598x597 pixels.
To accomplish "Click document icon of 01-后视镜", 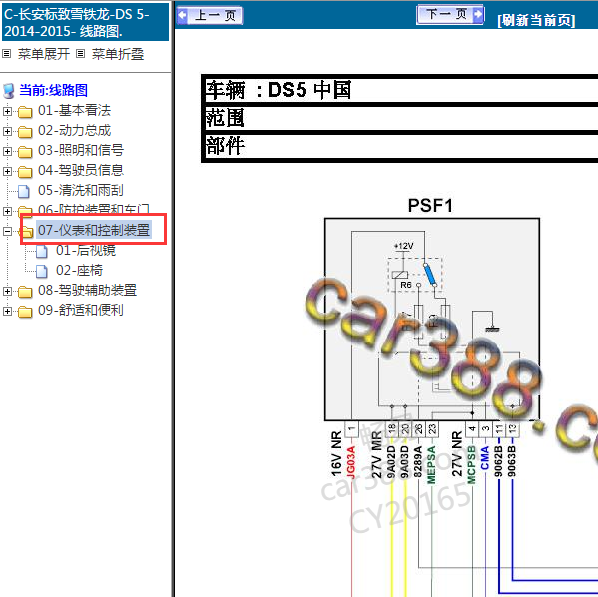I will pos(42,251).
